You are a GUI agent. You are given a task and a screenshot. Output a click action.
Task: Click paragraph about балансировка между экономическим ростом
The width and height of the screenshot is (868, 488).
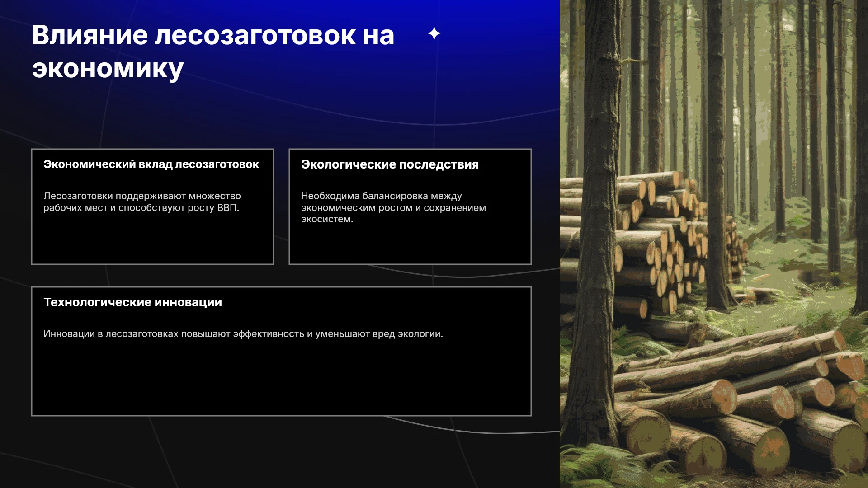click(393, 207)
